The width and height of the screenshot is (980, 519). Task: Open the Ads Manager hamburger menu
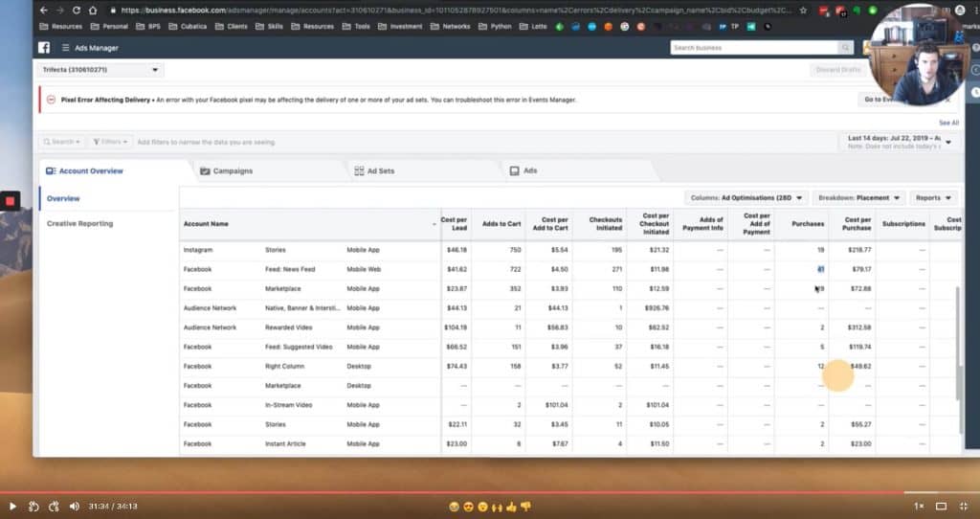(66, 48)
